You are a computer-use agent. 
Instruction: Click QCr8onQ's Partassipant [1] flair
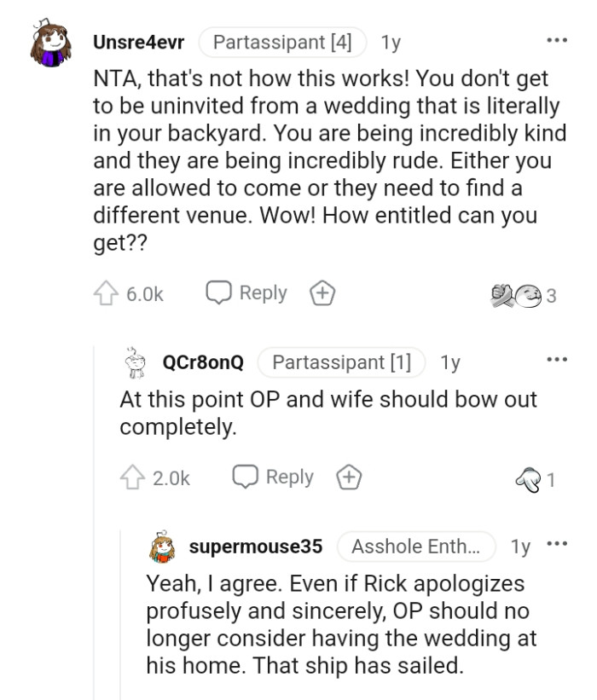(341, 362)
